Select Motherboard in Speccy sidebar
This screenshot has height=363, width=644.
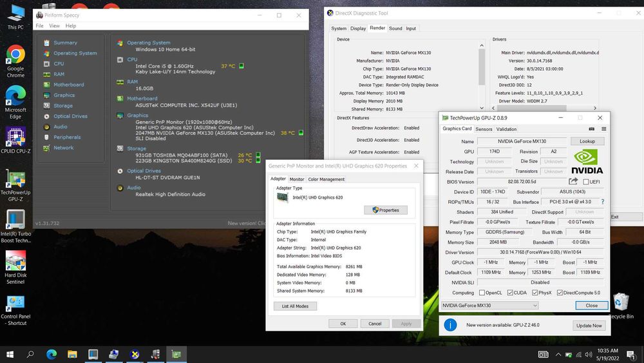tap(69, 84)
